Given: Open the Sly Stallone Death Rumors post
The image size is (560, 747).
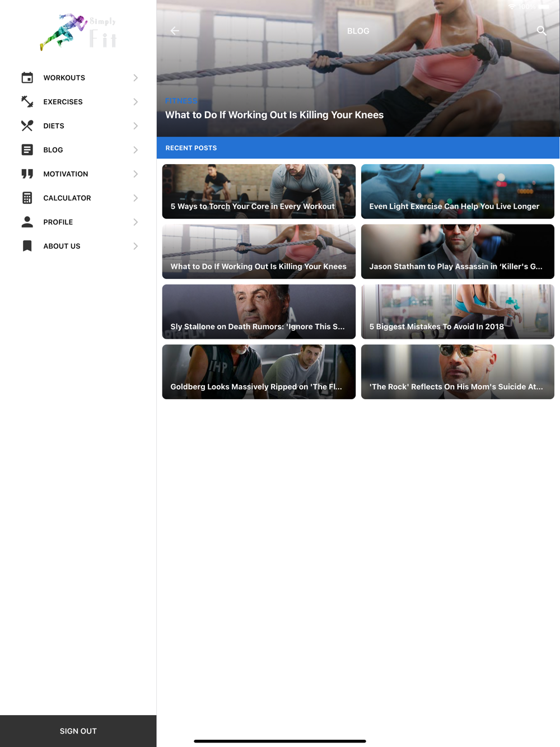Looking at the screenshot, I should click(259, 311).
